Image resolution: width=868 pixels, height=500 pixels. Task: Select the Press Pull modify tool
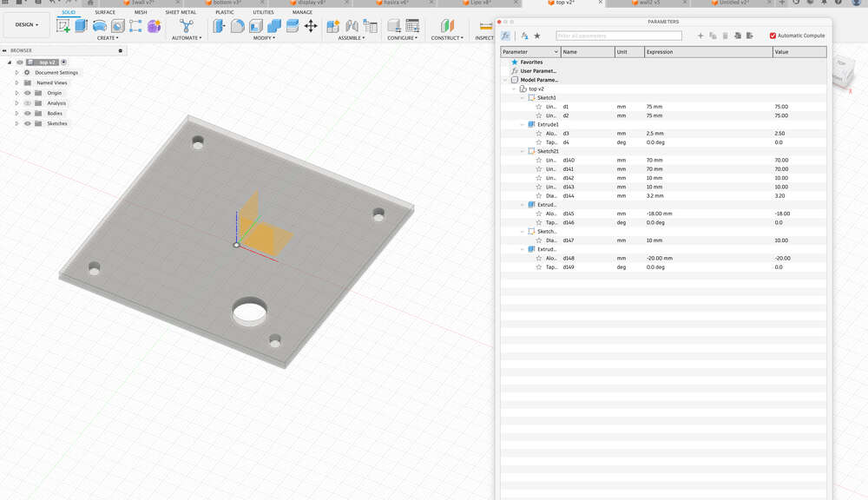pos(220,25)
